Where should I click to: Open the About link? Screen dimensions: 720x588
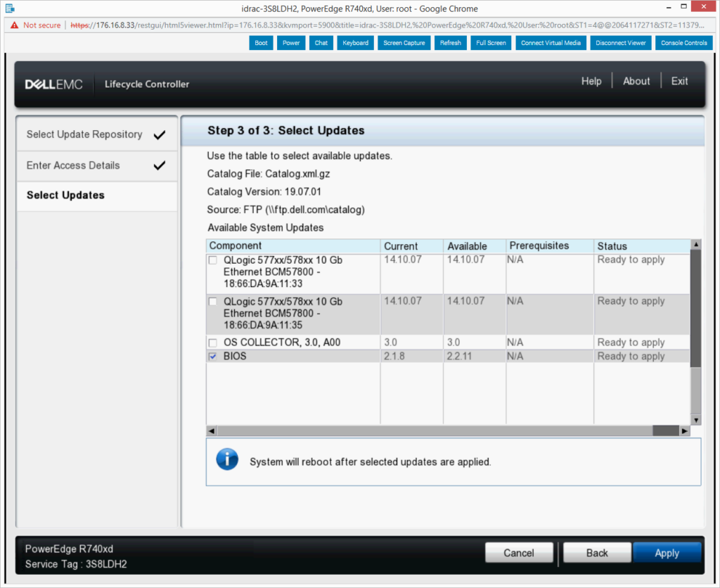636,82
